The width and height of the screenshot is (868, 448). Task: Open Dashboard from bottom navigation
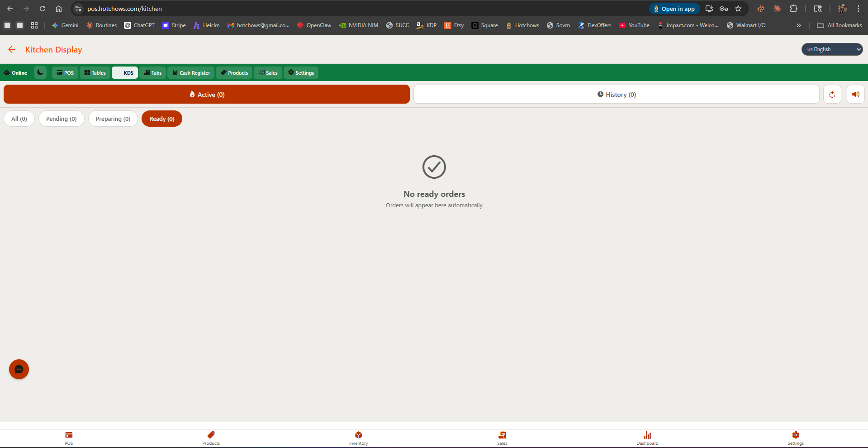click(x=648, y=438)
